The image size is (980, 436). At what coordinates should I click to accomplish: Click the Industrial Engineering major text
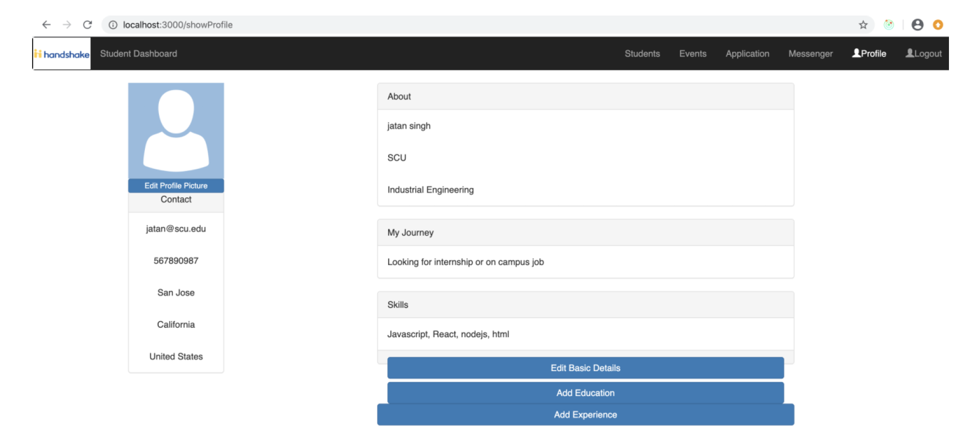click(430, 190)
